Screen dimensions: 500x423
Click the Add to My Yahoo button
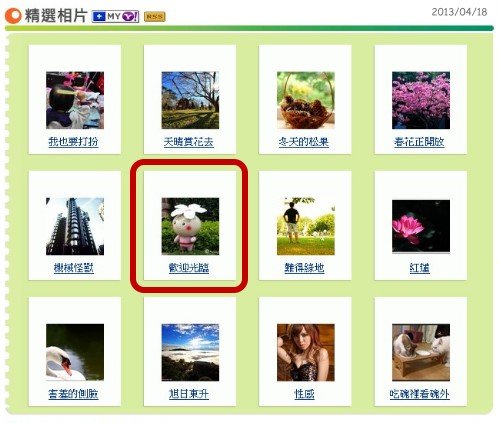click(x=115, y=17)
